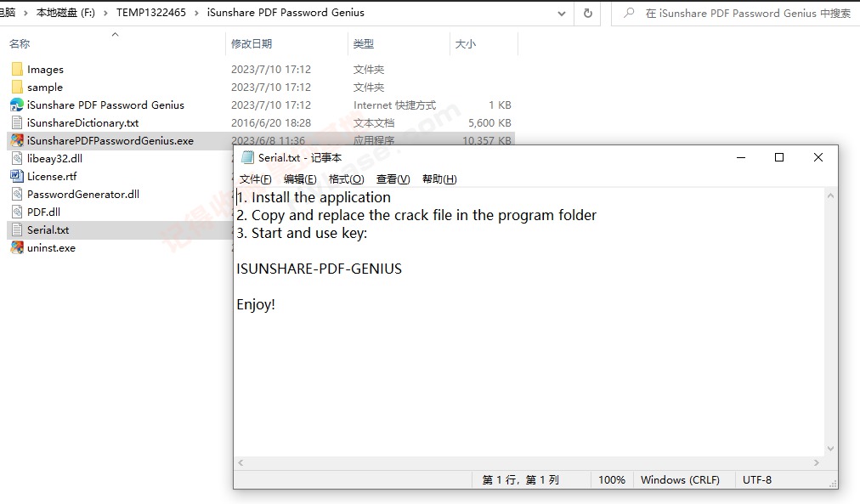860x504 pixels.
Task: Click UTF-8 encoding in Notepad status bar
Action: pos(757,480)
